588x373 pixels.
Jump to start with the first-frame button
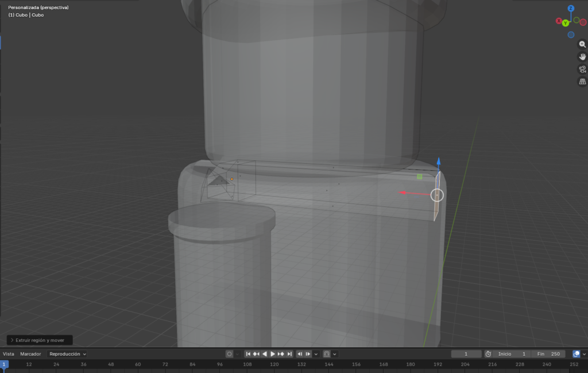[x=248, y=354]
